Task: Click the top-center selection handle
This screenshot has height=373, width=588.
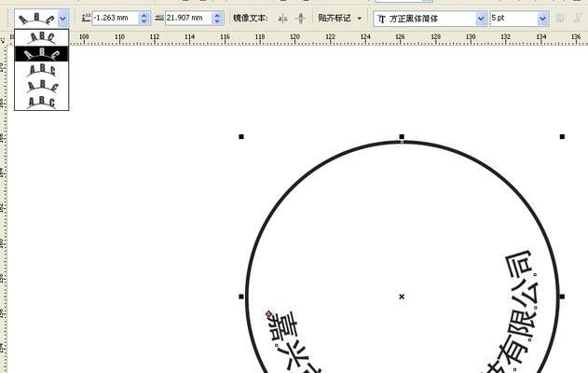Action: (x=402, y=136)
